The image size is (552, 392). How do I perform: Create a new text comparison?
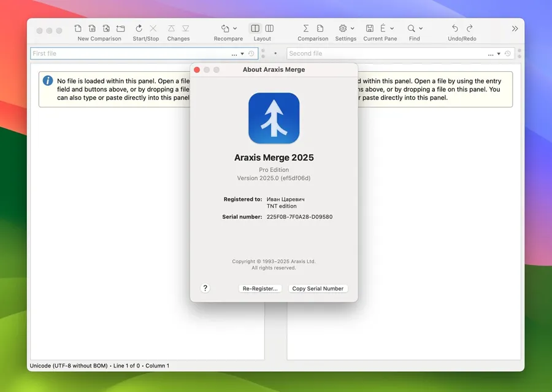click(x=78, y=29)
